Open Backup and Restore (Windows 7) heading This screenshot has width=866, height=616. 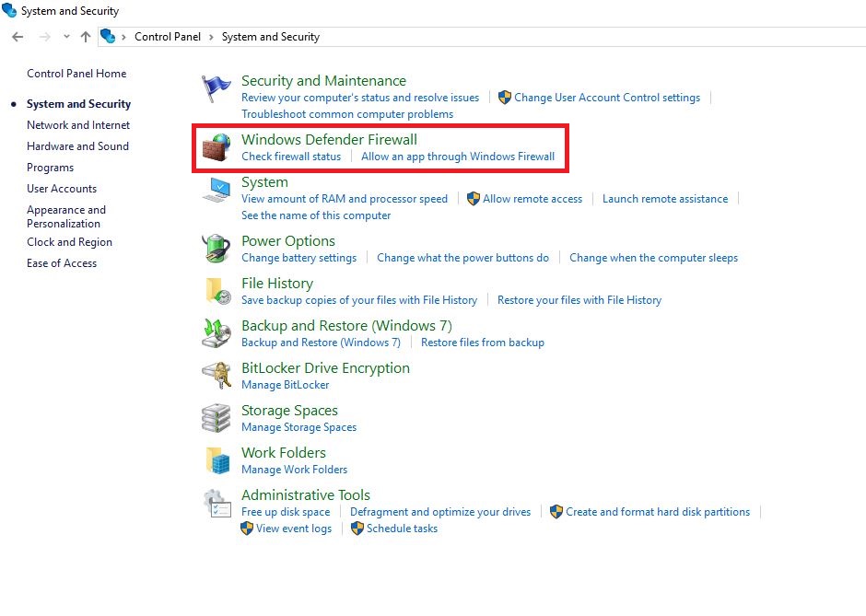click(x=346, y=326)
